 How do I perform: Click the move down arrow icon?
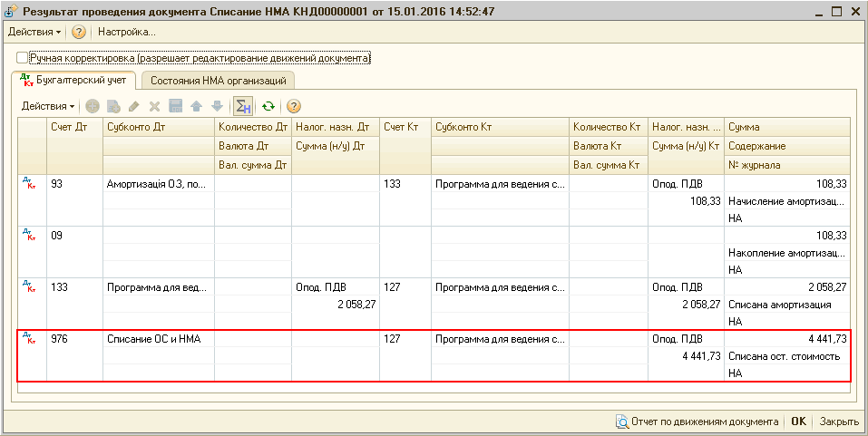point(216,106)
